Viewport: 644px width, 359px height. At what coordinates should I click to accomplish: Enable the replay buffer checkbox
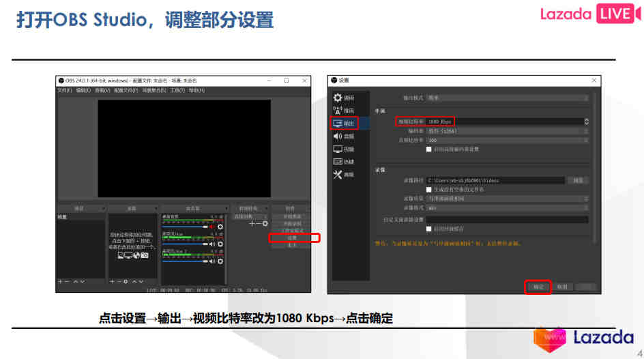point(429,229)
